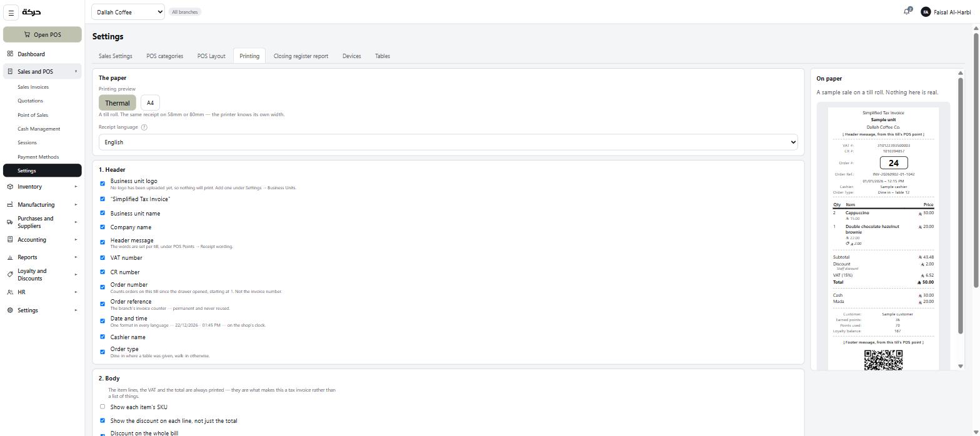Toggle Date and time checkbox
The height and width of the screenshot is (436, 980).
pyautogui.click(x=102, y=321)
